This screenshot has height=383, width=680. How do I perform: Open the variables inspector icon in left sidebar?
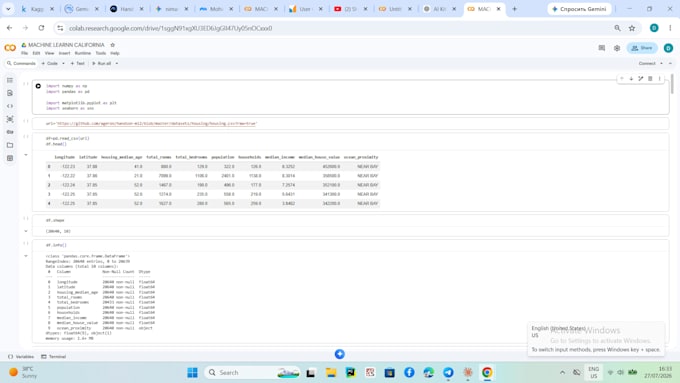[10, 119]
